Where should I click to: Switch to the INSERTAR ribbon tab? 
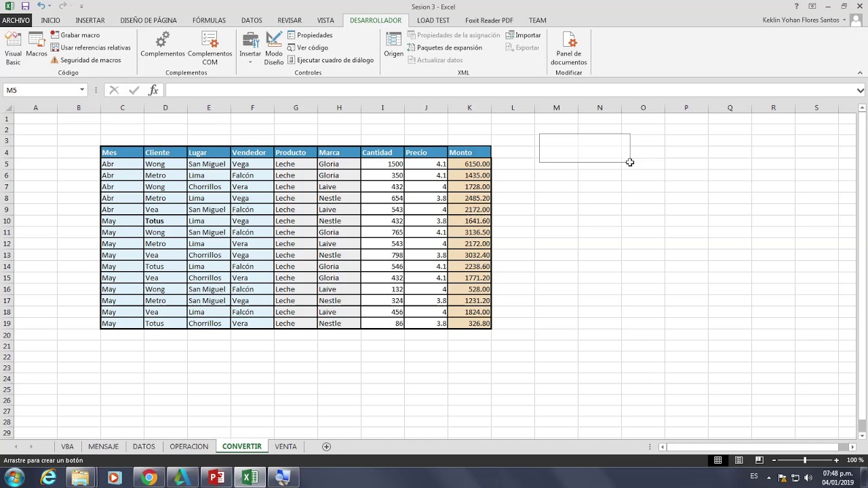tap(90, 20)
